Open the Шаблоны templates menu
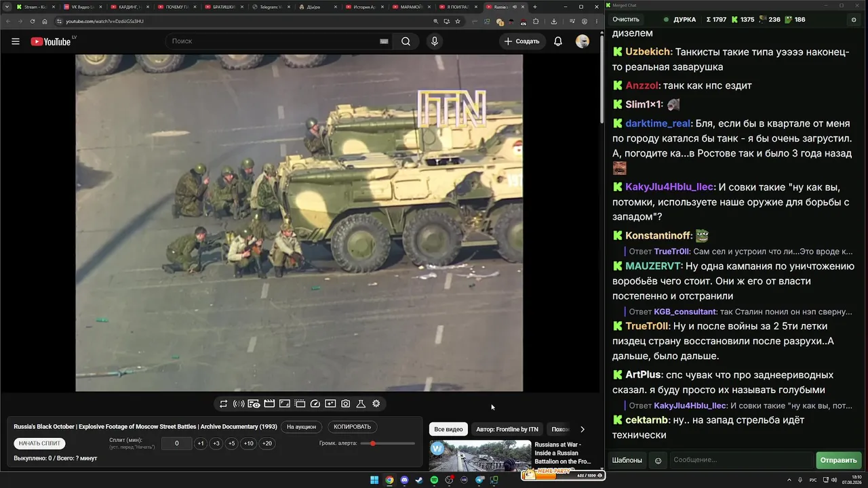The width and height of the screenshot is (868, 488). click(x=627, y=460)
